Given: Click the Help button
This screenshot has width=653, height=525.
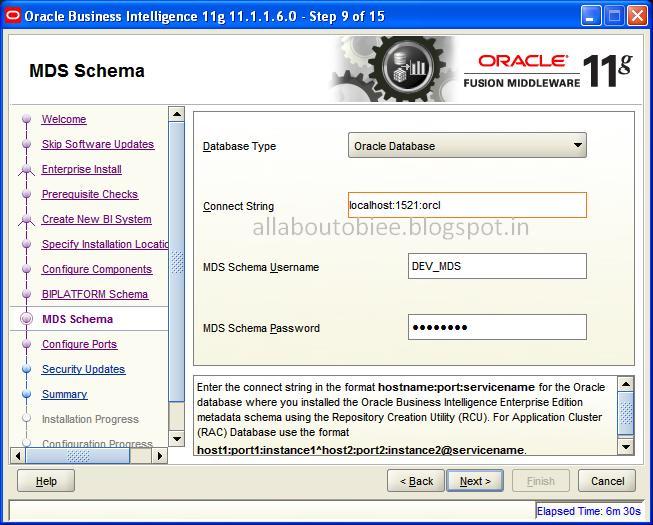Looking at the screenshot, I should click(46, 481).
